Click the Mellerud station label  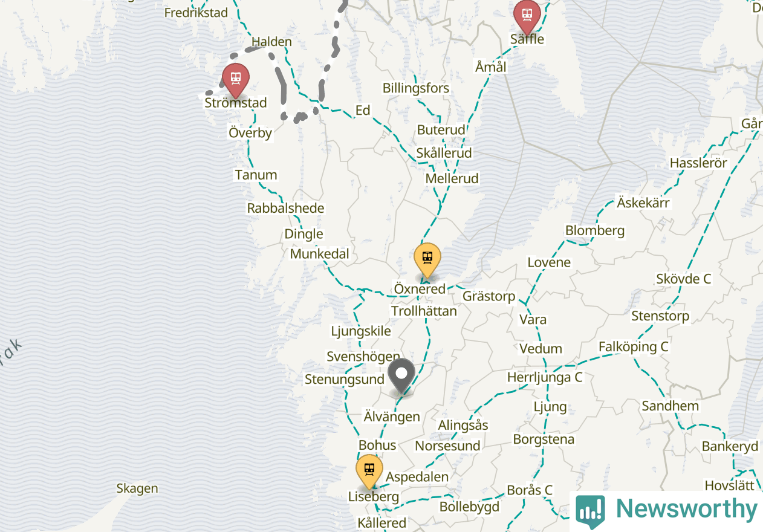pyautogui.click(x=452, y=178)
